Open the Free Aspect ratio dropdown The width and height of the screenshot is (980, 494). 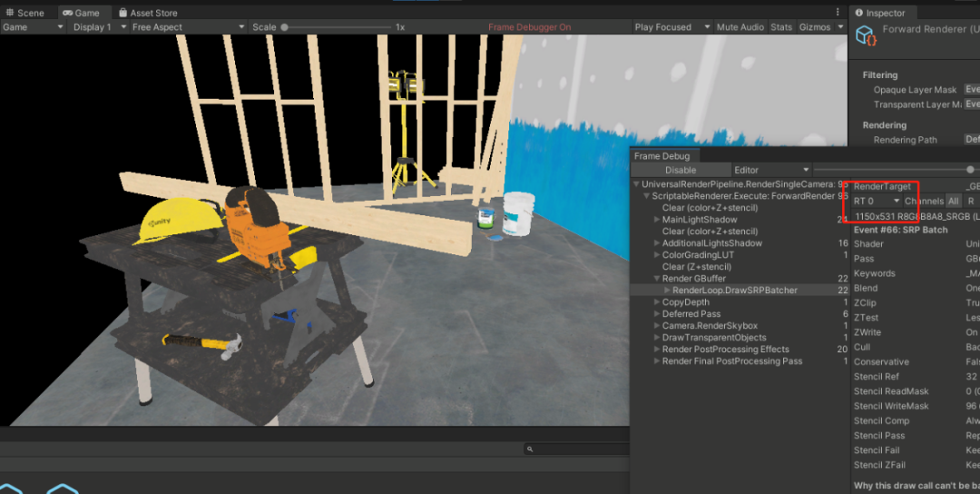click(x=188, y=27)
